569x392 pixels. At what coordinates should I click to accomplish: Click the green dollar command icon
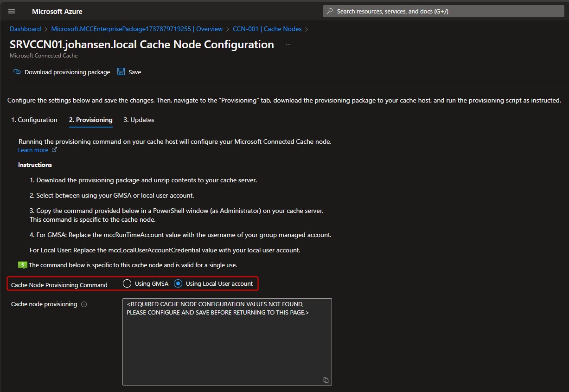(x=22, y=265)
